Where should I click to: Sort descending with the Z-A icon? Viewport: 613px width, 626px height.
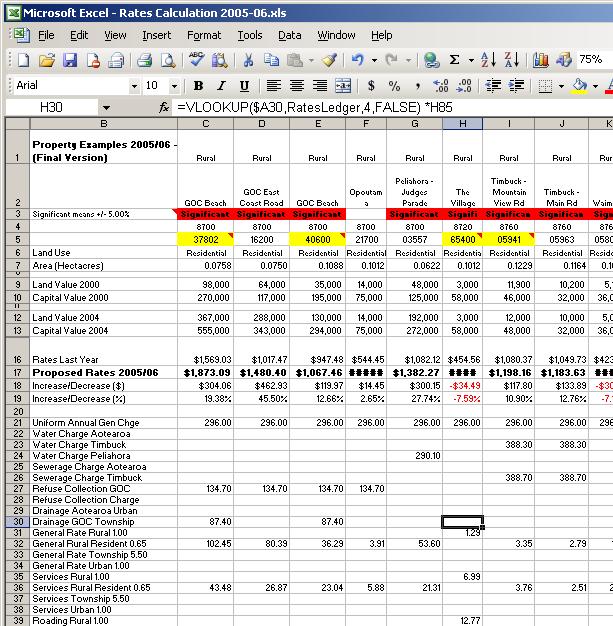512,60
